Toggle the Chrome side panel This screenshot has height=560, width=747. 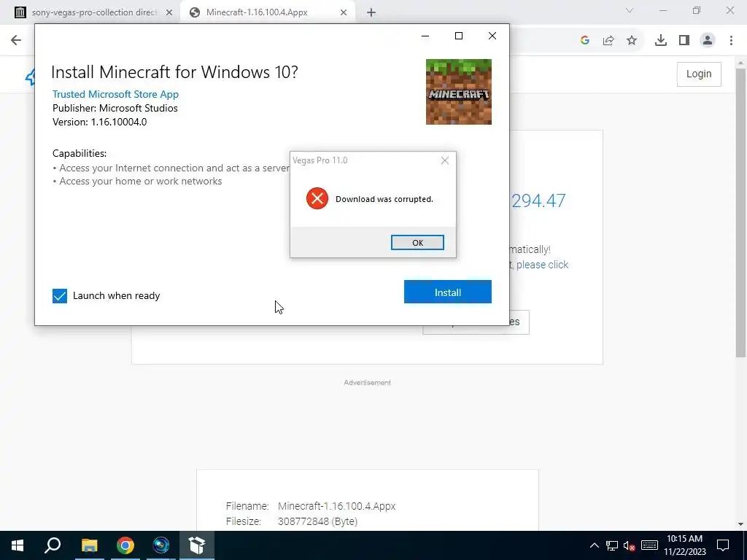pos(684,41)
